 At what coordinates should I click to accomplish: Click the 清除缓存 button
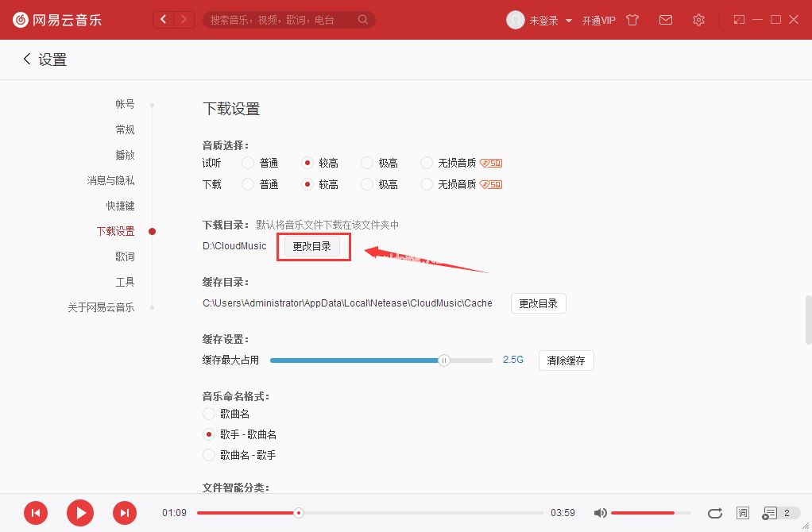click(x=566, y=360)
